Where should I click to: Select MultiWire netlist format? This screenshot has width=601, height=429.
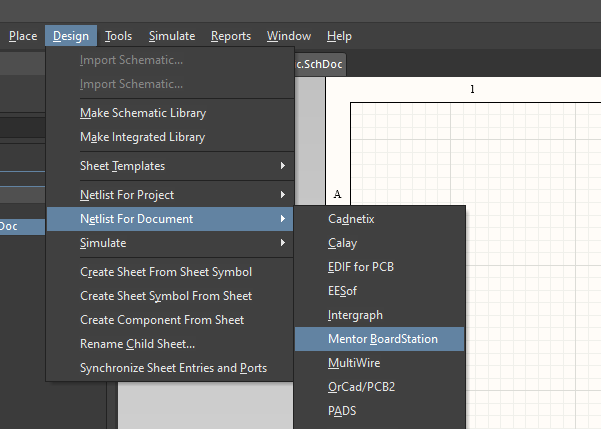(379, 363)
